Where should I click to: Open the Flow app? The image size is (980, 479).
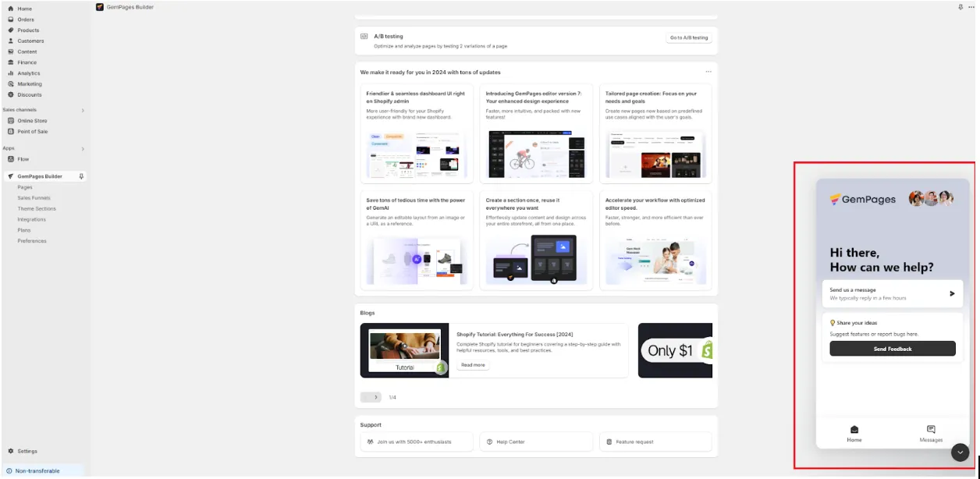(23, 159)
